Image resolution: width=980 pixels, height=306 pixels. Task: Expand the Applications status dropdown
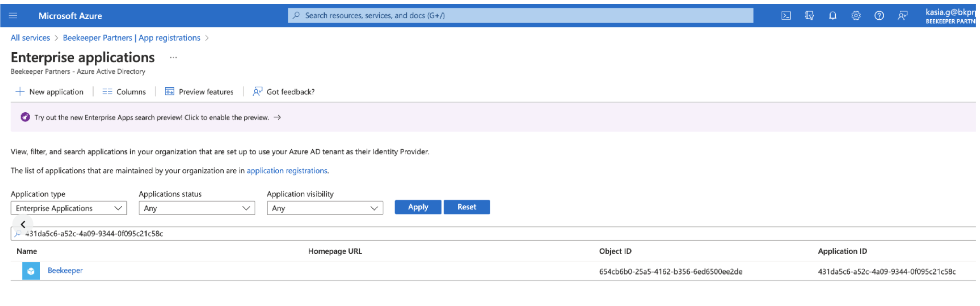(197, 208)
